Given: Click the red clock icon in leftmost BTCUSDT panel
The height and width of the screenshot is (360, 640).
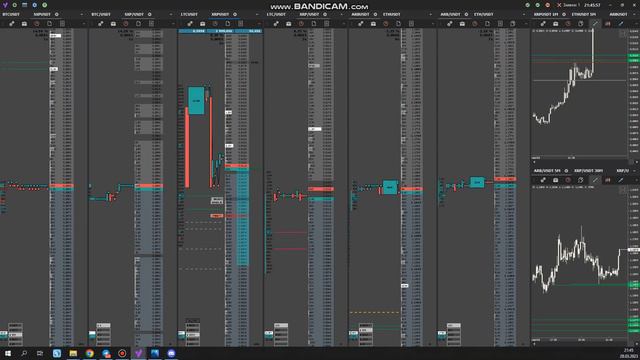Looking at the screenshot, I should click(37, 24).
